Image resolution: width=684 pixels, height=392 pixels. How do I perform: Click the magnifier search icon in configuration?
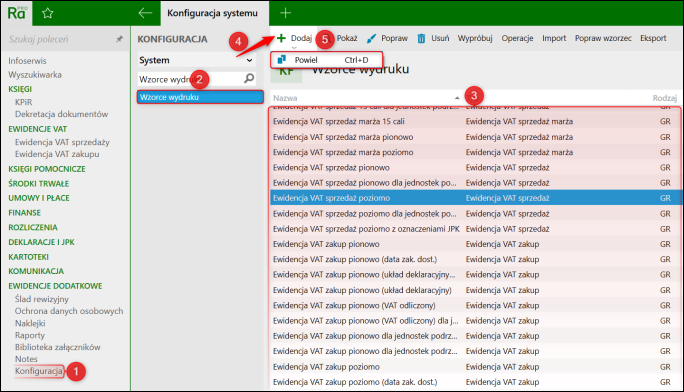point(249,78)
